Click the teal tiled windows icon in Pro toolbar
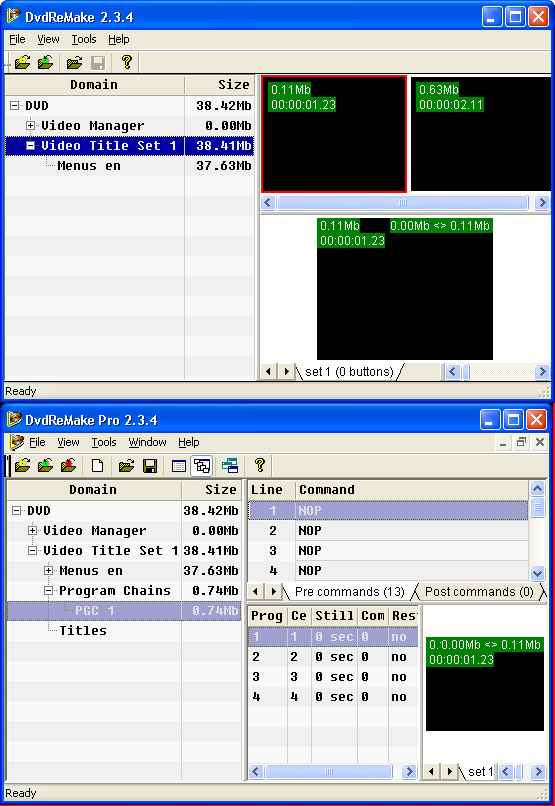Screen dimensions: 555x806 (230, 466)
